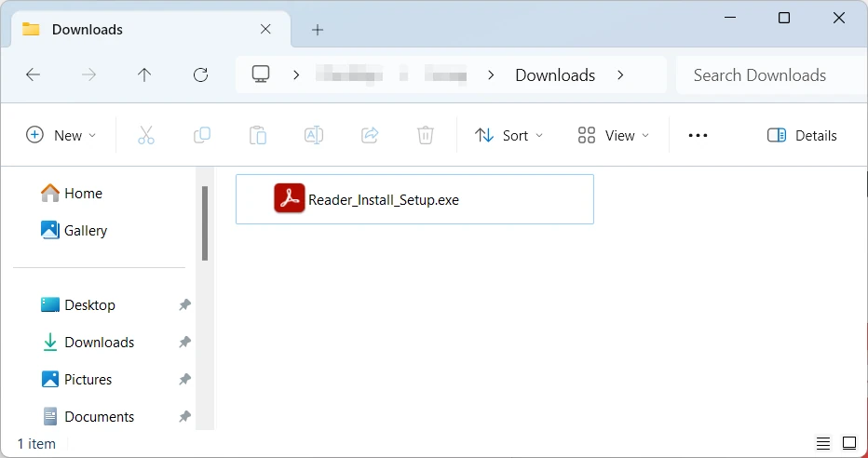Click the pin icon beside Pictures
The height and width of the screenshot is (458, 868).
185,379
